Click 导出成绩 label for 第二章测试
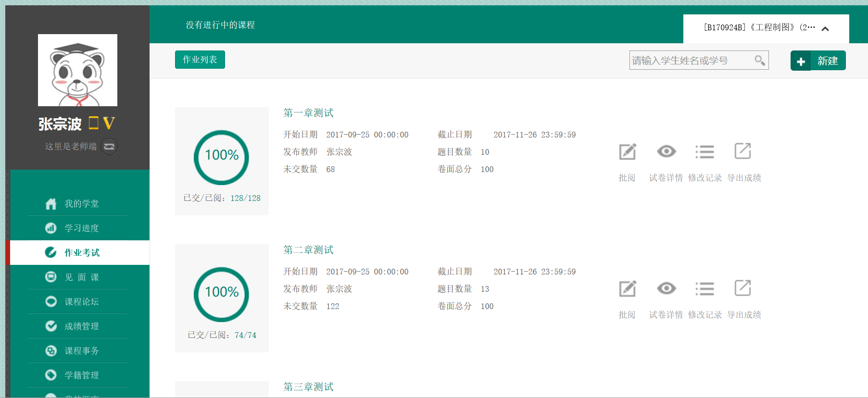The height and width of the screenshot is (398, 868). pos(744,315)
